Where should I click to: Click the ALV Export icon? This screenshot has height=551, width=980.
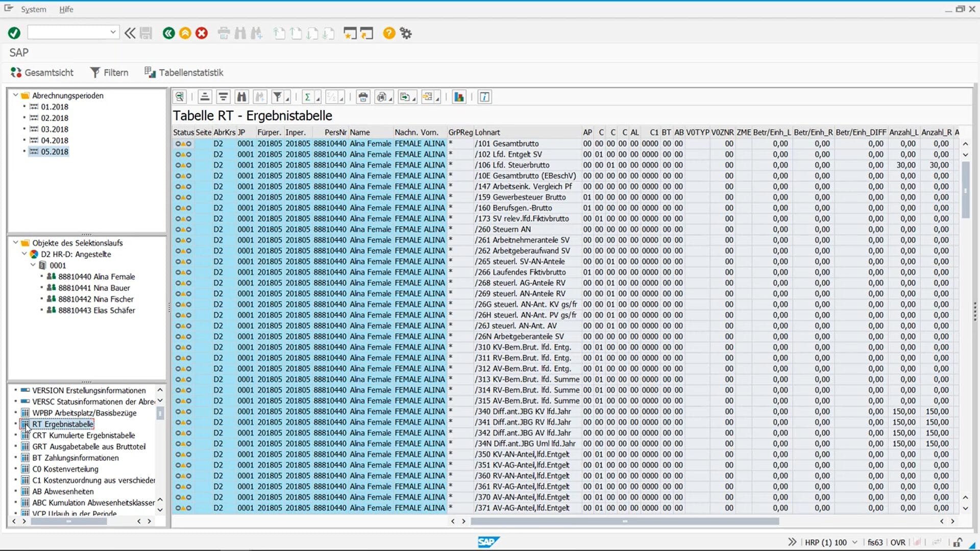tap(405, 97)
